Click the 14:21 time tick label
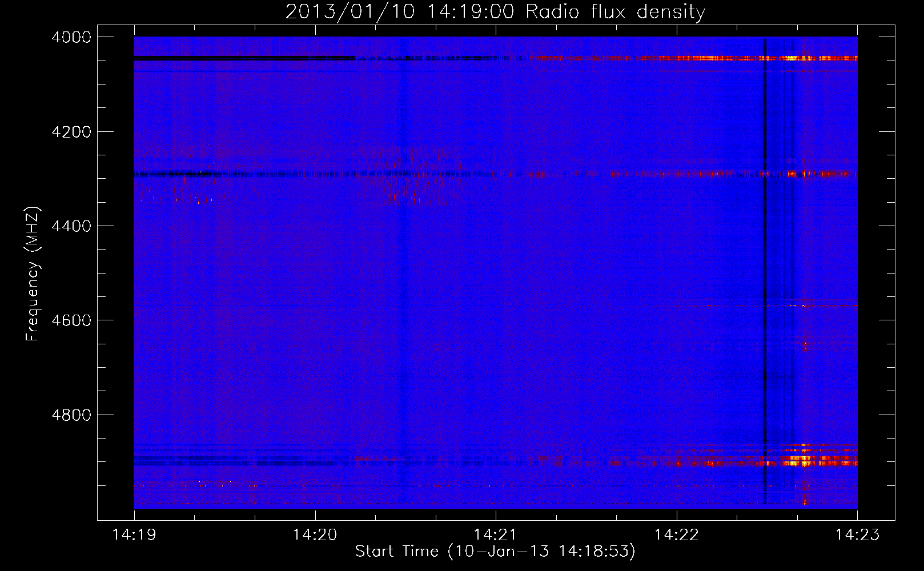This screenshot has width=924, height=571. 496,534
